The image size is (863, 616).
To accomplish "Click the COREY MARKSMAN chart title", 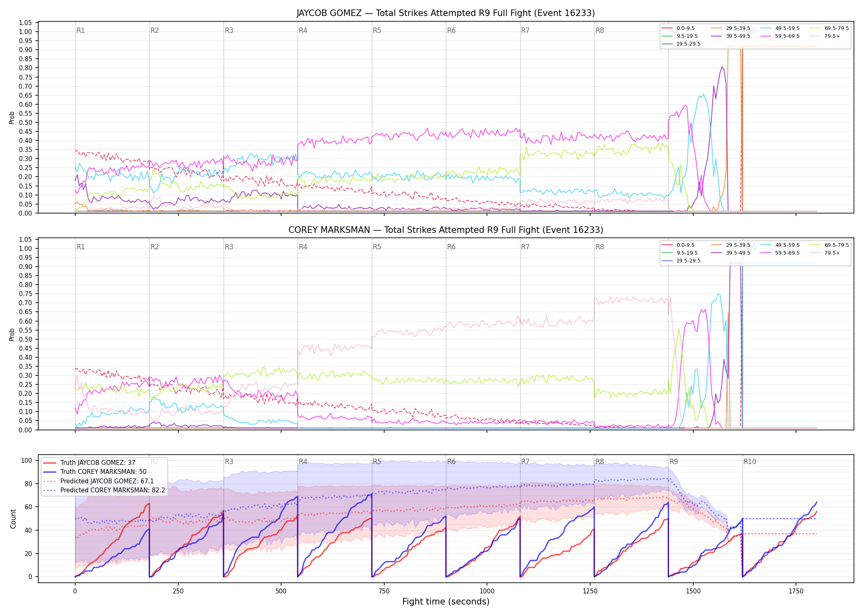I will coord(446,230).
